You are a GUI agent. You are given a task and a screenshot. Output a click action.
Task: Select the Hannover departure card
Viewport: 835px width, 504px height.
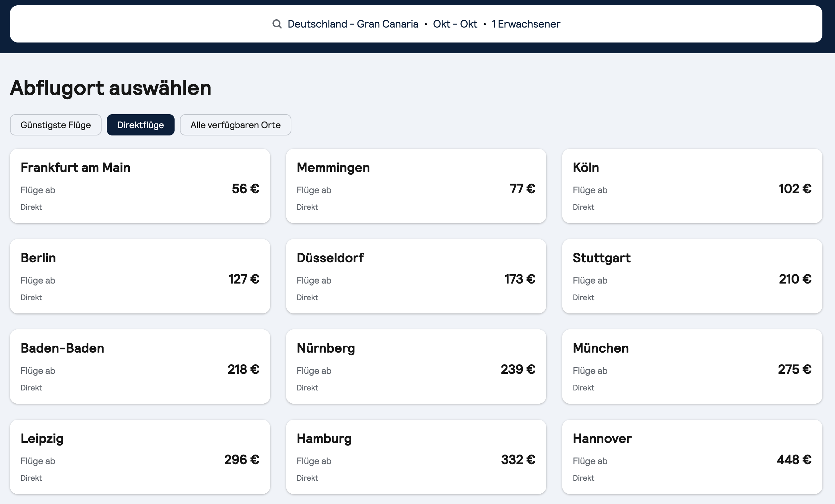[692, 457]
